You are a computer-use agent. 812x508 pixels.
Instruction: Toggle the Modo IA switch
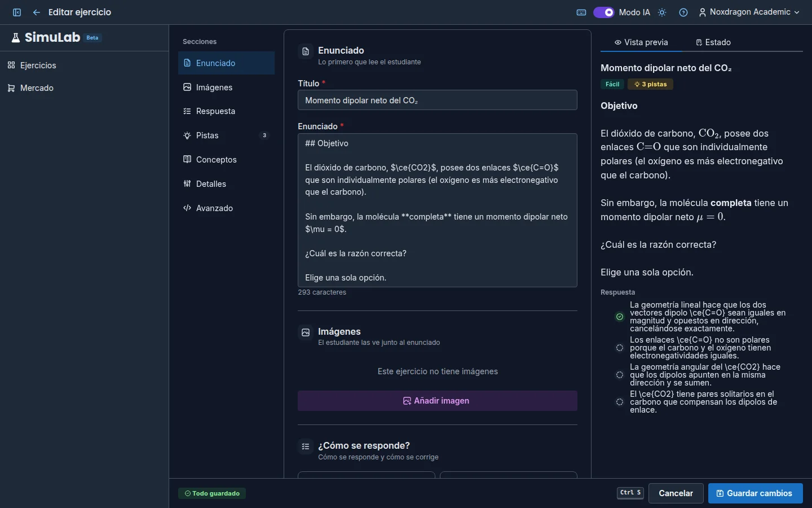click(603, 12)
